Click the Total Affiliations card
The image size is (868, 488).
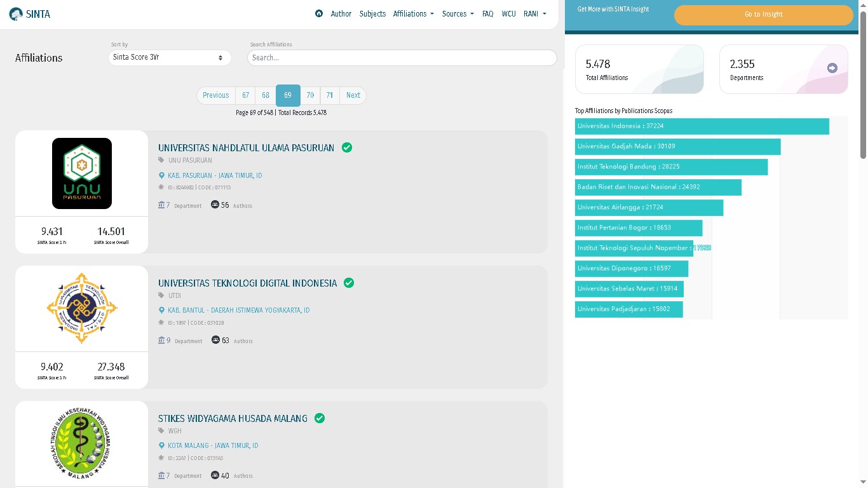click(x=639, y=69)
